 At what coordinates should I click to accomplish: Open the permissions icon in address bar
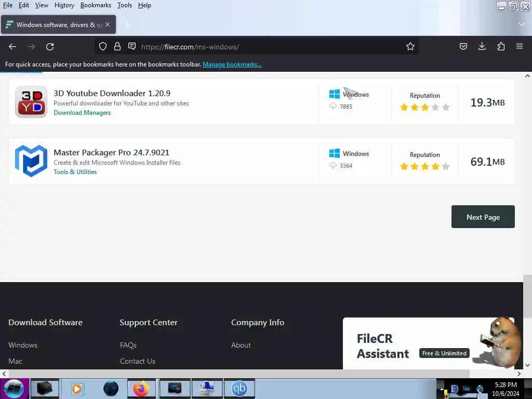click(x=132, y=46)
